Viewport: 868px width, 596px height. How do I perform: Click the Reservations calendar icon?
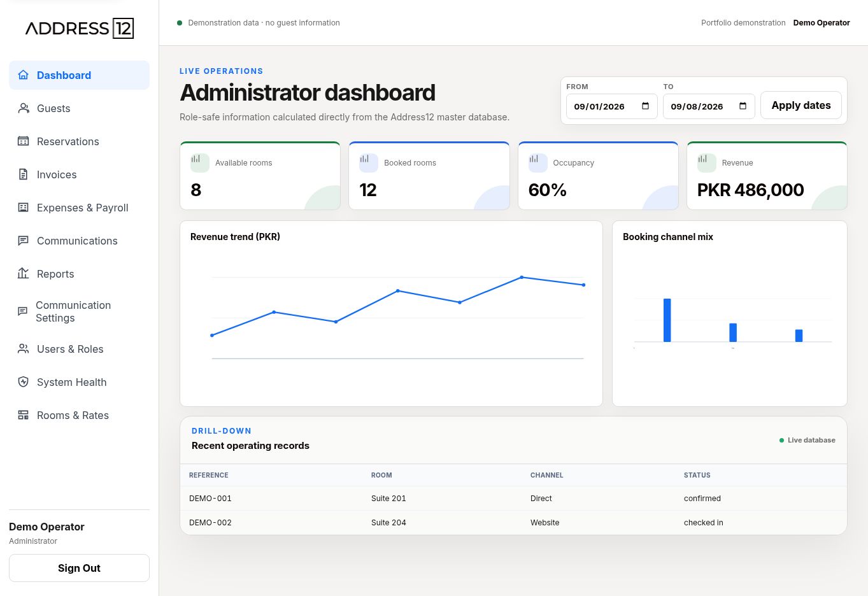click(x=24, y=141)
